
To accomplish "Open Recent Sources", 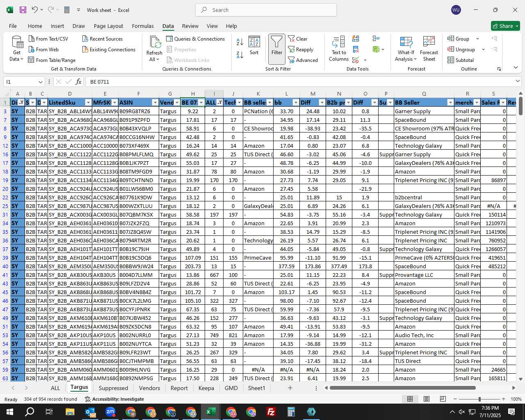I will coord(102,39).
